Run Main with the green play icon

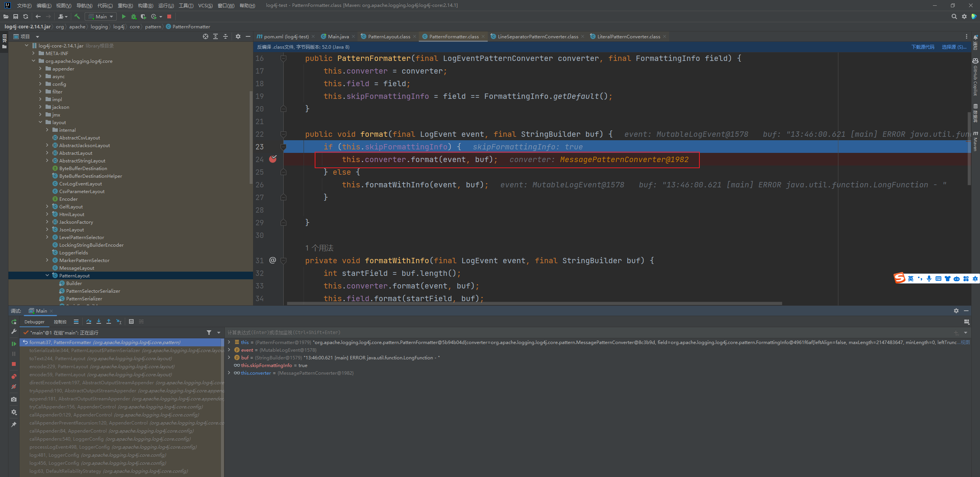124,16
